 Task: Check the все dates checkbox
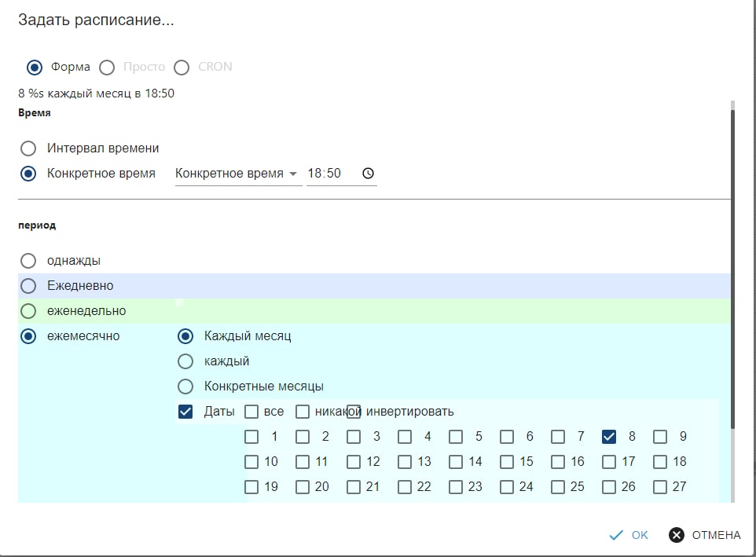(251, 412)
